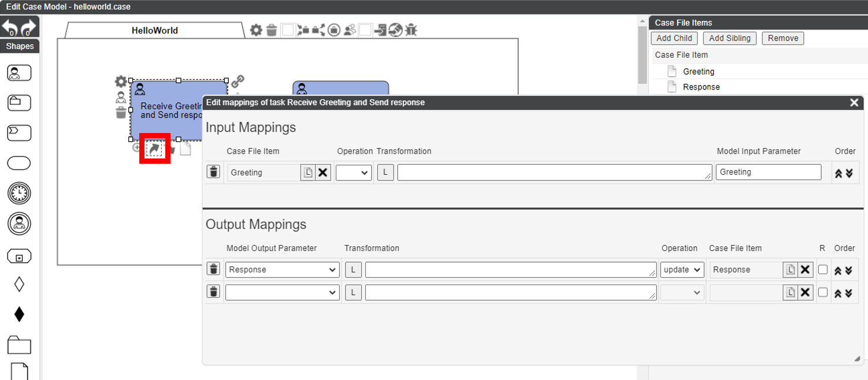The height and width of the screenshot is (380, 868).
Task: Click the output parameters icon in case toolbar
Action: (318, 30)
